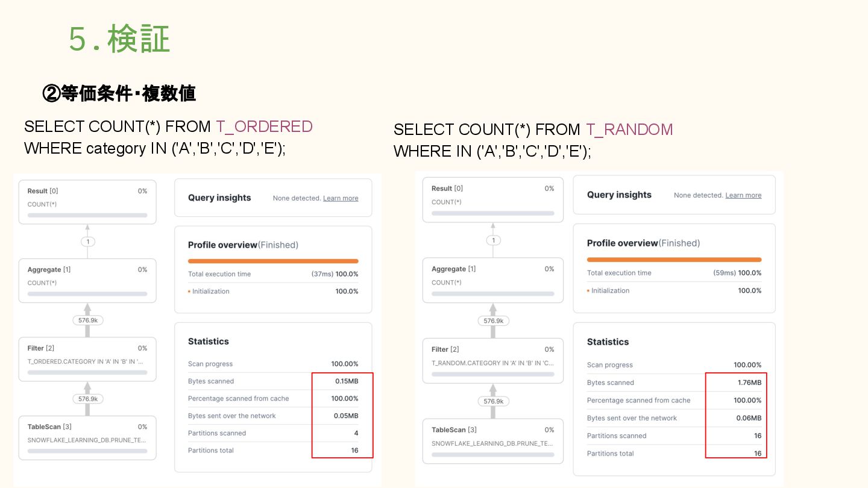This screenshot has width=868, height=488.
Task: Click the left orange execution time bar
Action: pos(273,261)
